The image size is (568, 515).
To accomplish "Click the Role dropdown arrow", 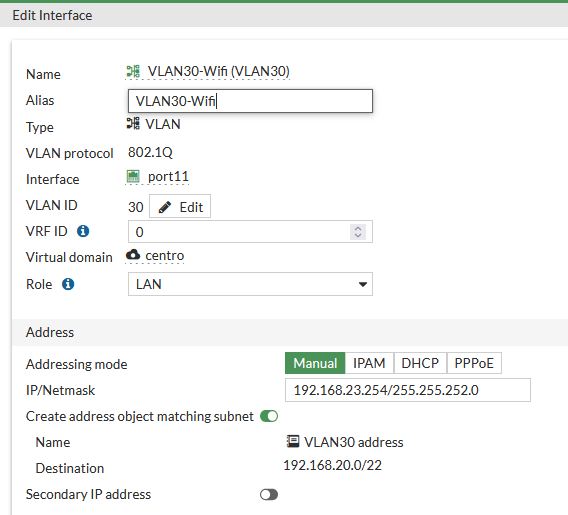I will 363,284.
